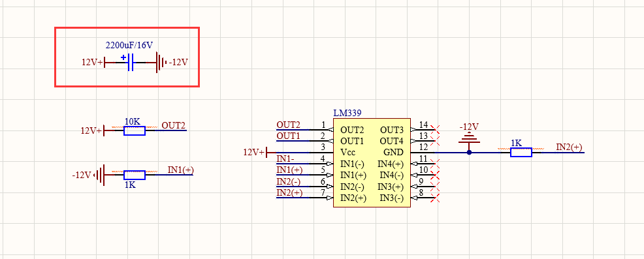Click the IN2(+) net label after the 1K resistor
The image size is (644, 259).
pyautogui.click(x=570, y=147)
